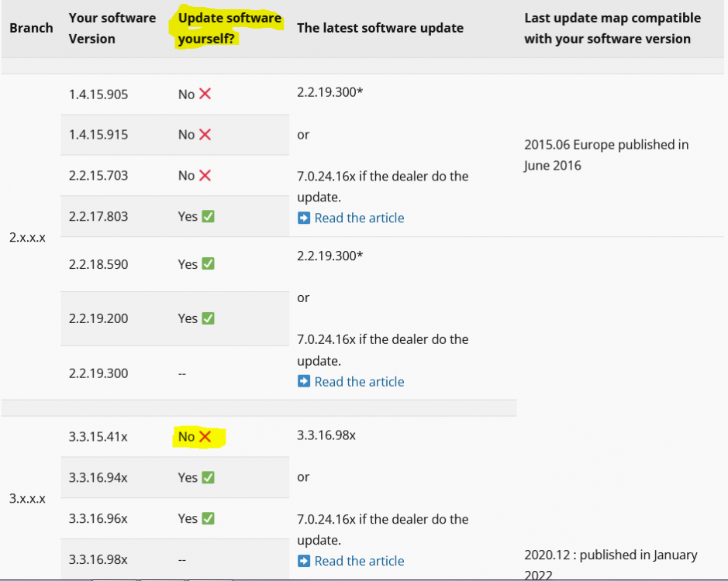This screenshot has height=581, width=728.
Task: Click version number 1.4.15.905
Action: (x=98, y=95)
